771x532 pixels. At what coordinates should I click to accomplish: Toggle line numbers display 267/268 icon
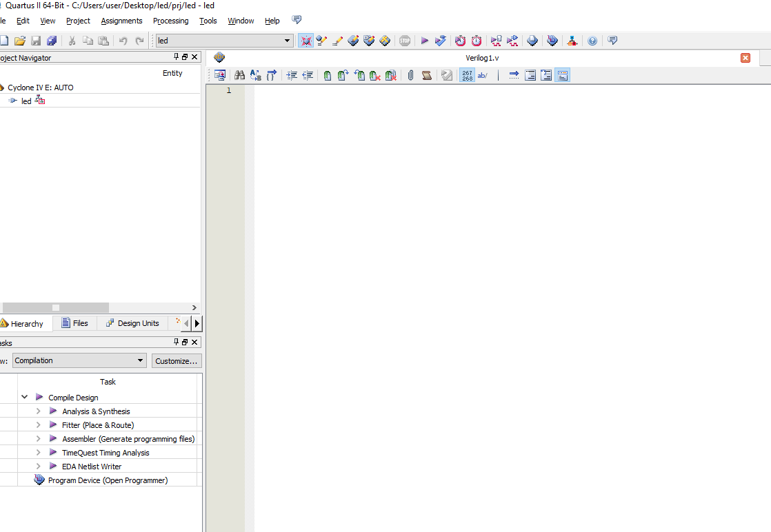coord(467,75)
